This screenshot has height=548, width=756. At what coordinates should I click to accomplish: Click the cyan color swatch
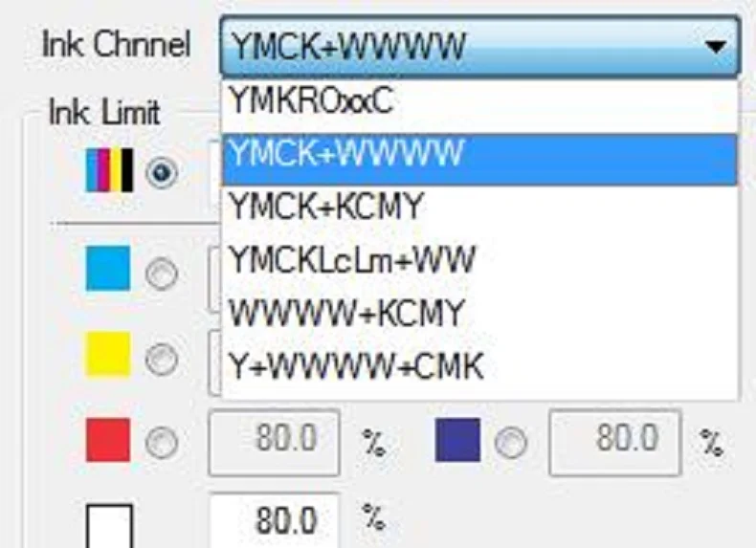tap(108, 269)
